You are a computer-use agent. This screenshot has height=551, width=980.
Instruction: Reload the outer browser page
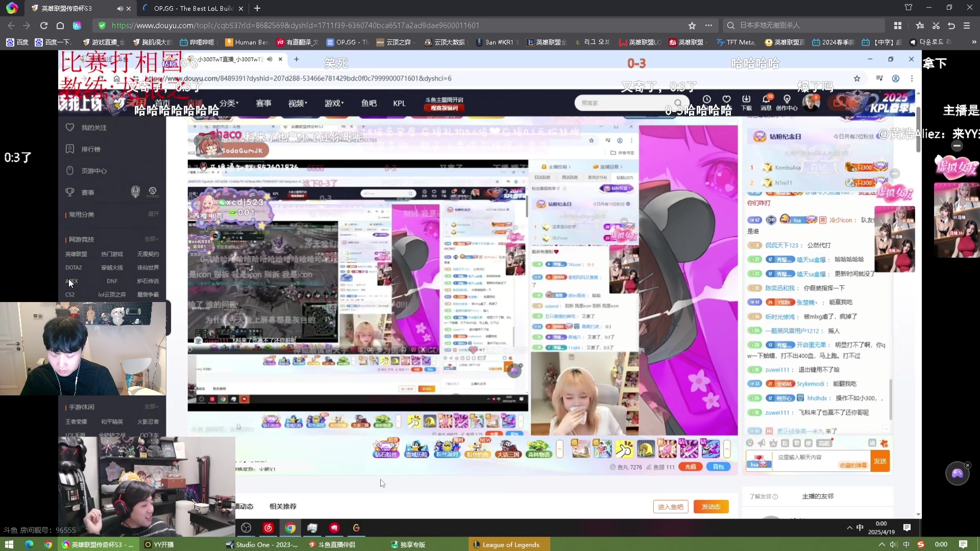pyautogui.click(x=44, y=26)
